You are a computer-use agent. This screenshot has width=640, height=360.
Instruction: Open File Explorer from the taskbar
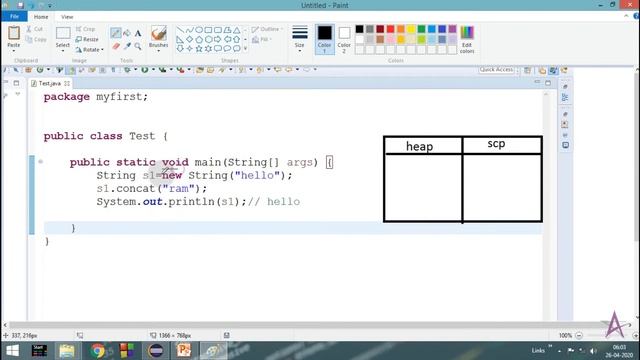click(67, 351)
